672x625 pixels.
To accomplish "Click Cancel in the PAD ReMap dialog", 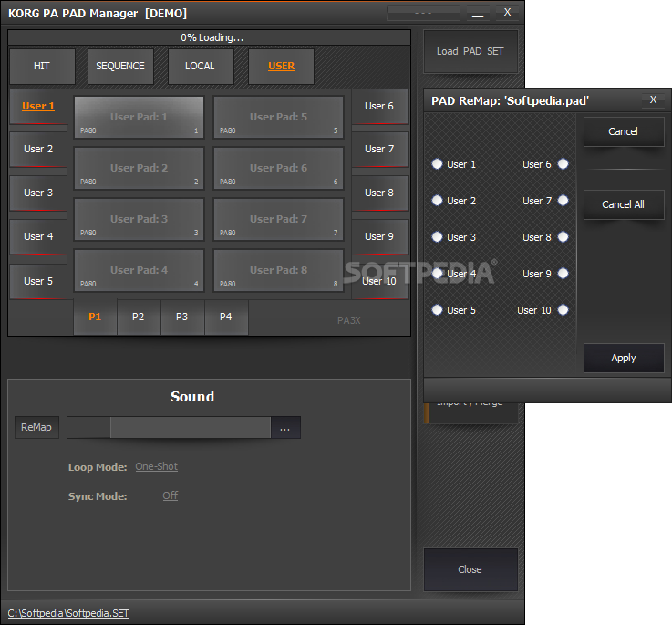I will 624,131.
